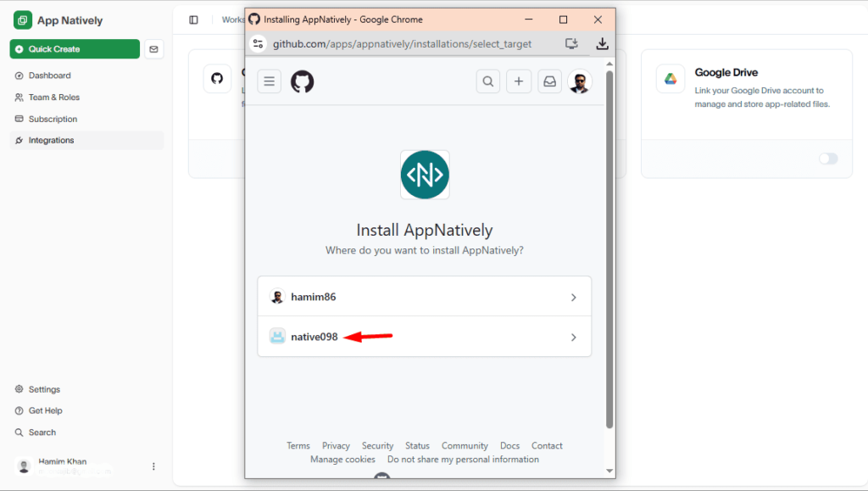Click the site settings icon in the address bar
This screenshot has height=491, width=868.
coord(258,44)
